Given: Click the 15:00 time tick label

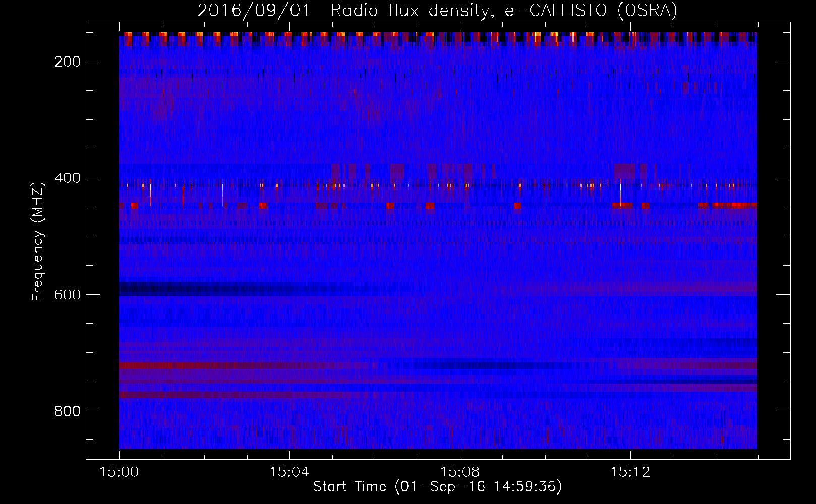Looking at the screenshot, I should pyautogui.click(x=119, y=472).
